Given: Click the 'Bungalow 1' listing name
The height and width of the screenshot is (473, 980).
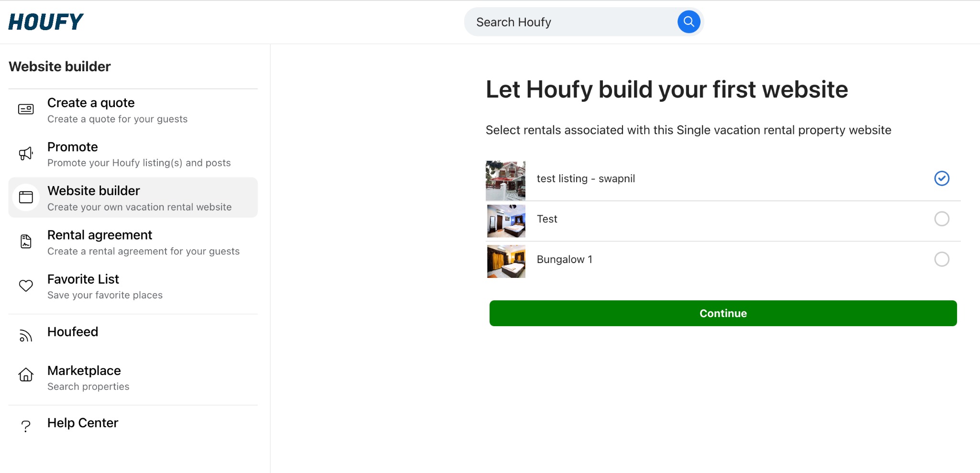Looking at the screenshot, I should pyautogui.click(x=564, y=259).
